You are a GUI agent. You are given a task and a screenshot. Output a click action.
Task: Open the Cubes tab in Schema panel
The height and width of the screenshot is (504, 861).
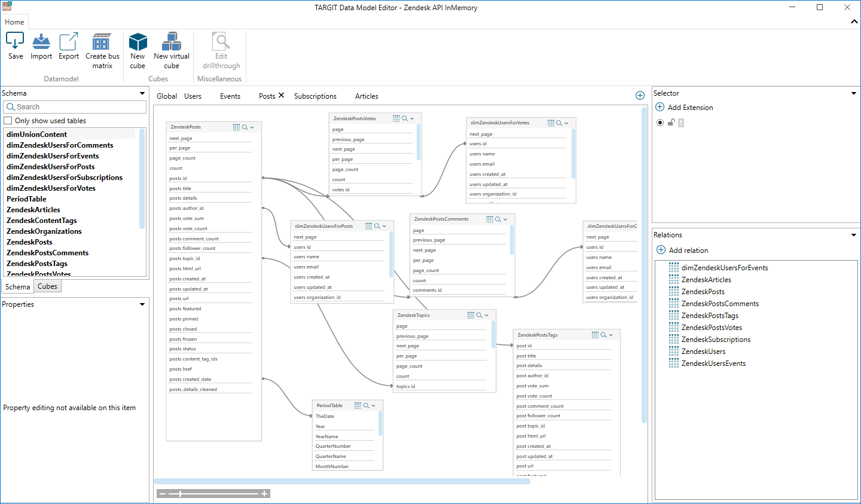tap(47, 286)
